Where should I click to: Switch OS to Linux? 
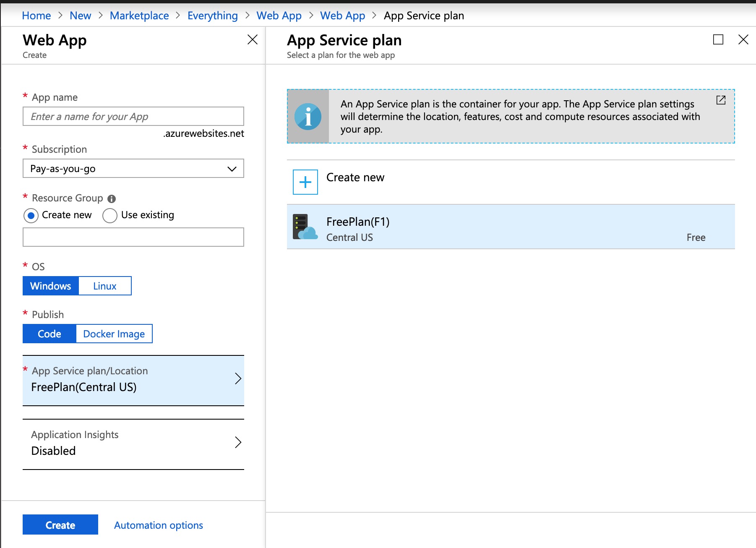[104, 286]
